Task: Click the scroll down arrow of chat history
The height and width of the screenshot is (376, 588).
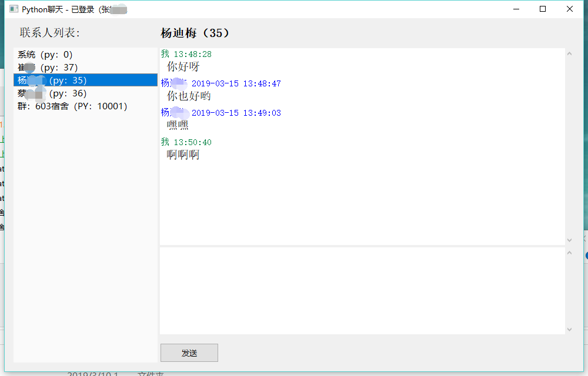Action: click(x=569, y=240)
